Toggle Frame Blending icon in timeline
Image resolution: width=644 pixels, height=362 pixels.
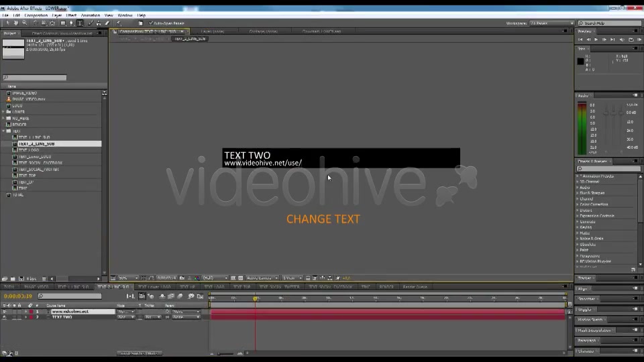pos(171,296)
